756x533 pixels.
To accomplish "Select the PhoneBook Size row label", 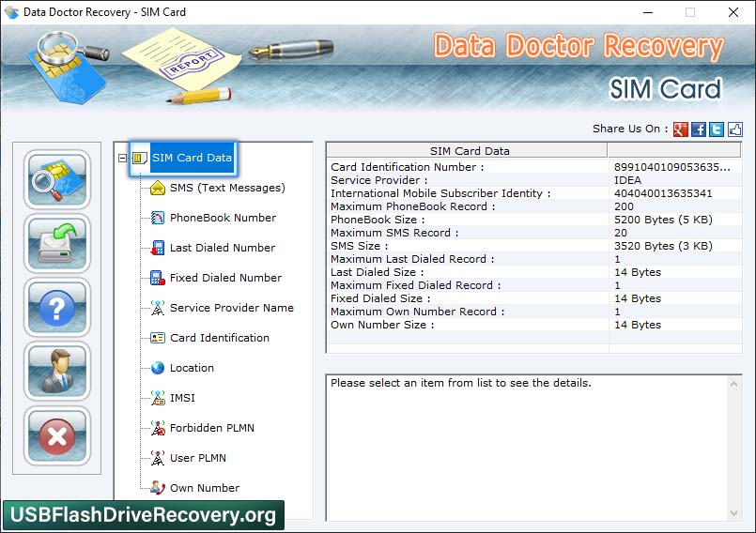I will (x=378, y=220).
